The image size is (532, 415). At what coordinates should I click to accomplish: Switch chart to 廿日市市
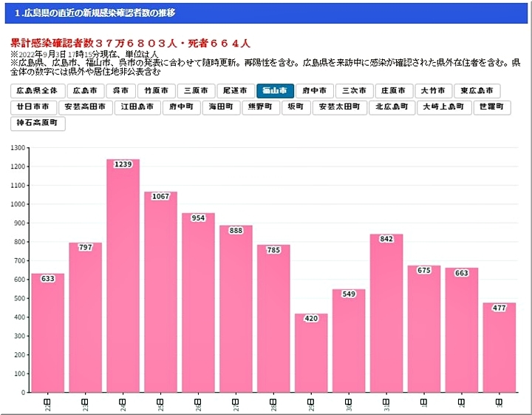click(34, 107)
